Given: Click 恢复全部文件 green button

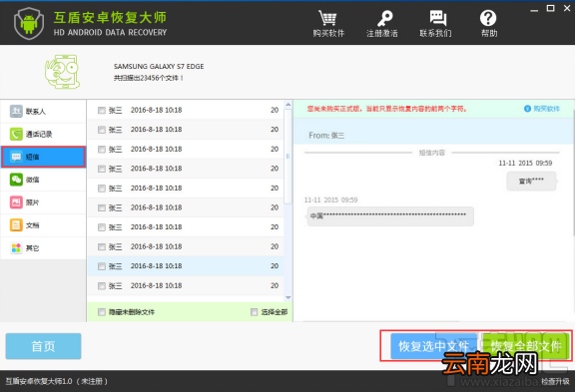Looking at the screenshot, I should 526,346.
